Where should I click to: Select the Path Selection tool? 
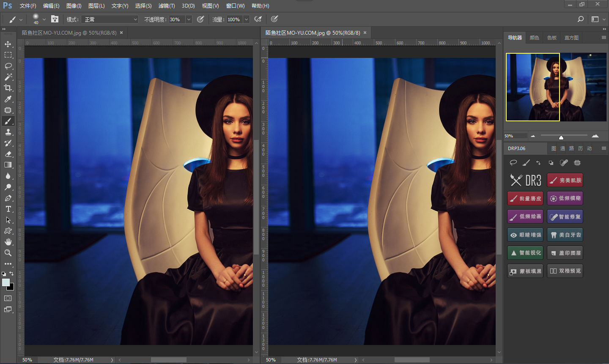coord(8,220)
